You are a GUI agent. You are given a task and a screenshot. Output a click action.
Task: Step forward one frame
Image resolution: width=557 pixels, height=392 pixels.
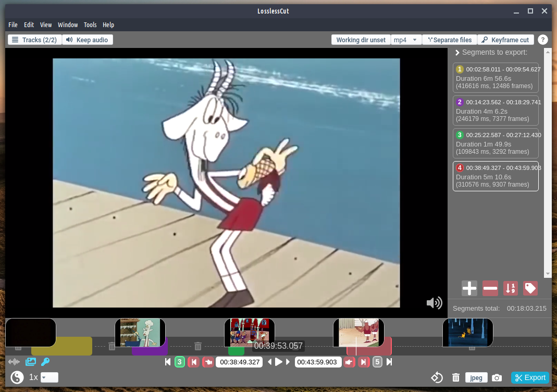tap(288, 362)
